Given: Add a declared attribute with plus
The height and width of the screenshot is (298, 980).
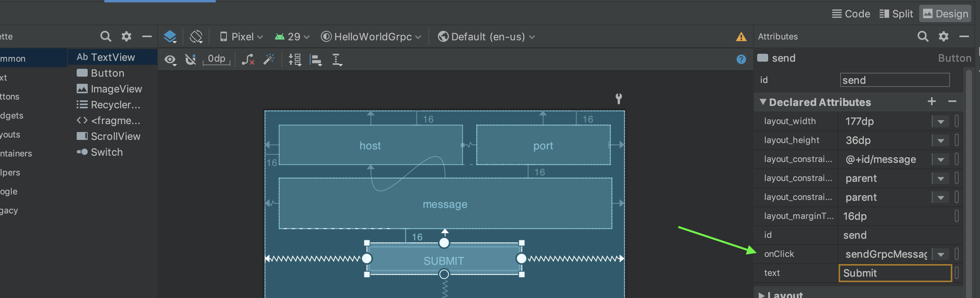Looking at the screenshot, I should pyautogui.click(x=931, y=102).
